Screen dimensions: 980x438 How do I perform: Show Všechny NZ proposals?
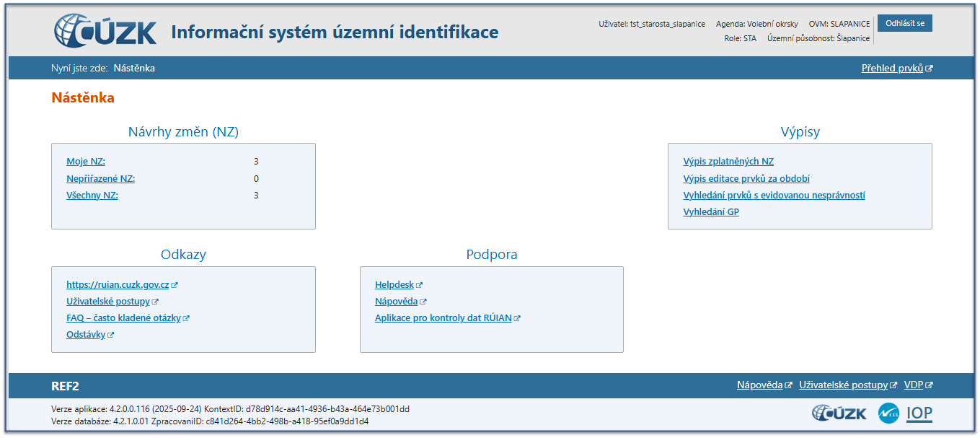tap(92, 196)
